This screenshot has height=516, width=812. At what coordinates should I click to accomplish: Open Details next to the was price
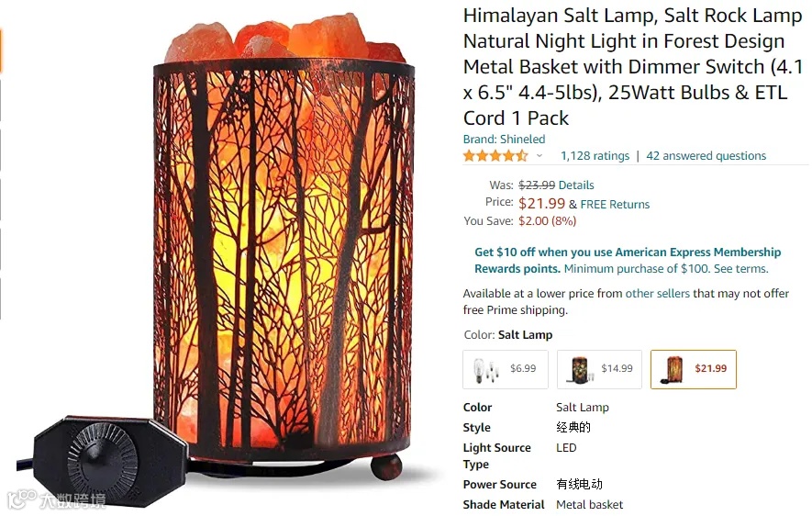[x=576, y=185]
